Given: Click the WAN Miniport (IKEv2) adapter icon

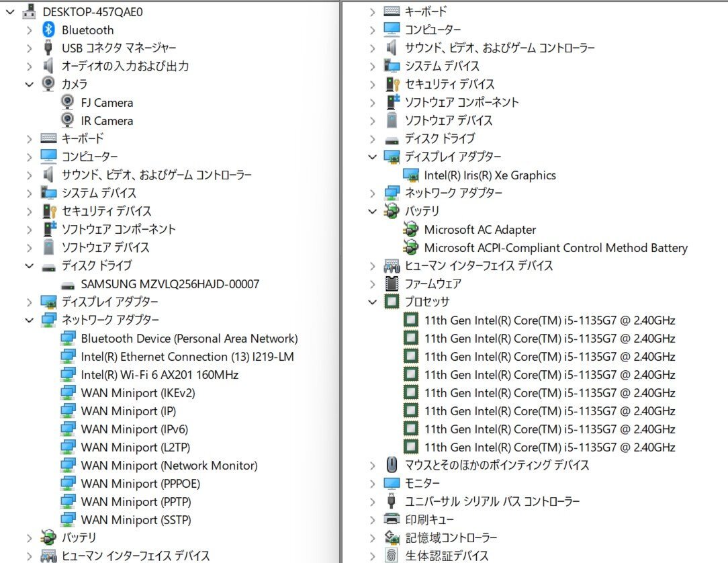Looking at the screenshot, I should [68, 392].
